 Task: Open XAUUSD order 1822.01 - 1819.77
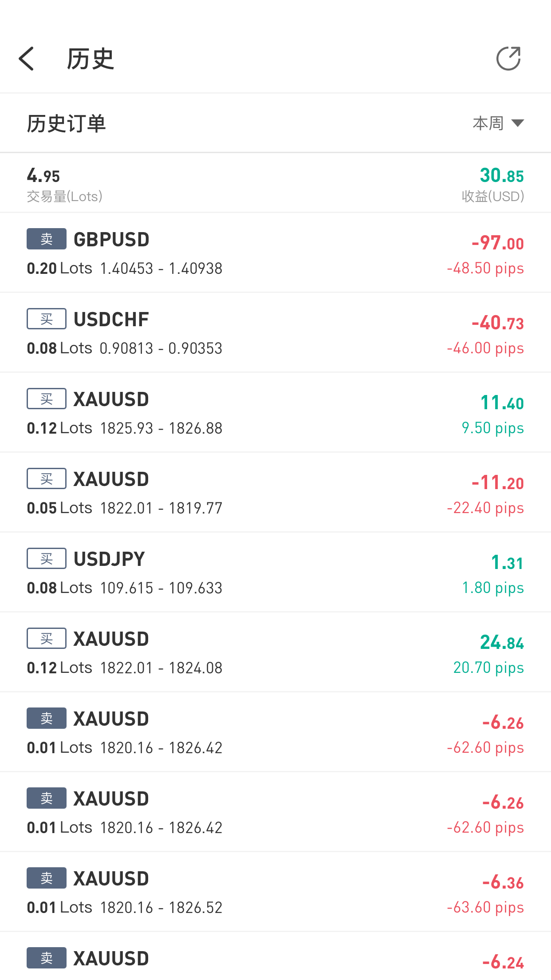tap(275, 492)
